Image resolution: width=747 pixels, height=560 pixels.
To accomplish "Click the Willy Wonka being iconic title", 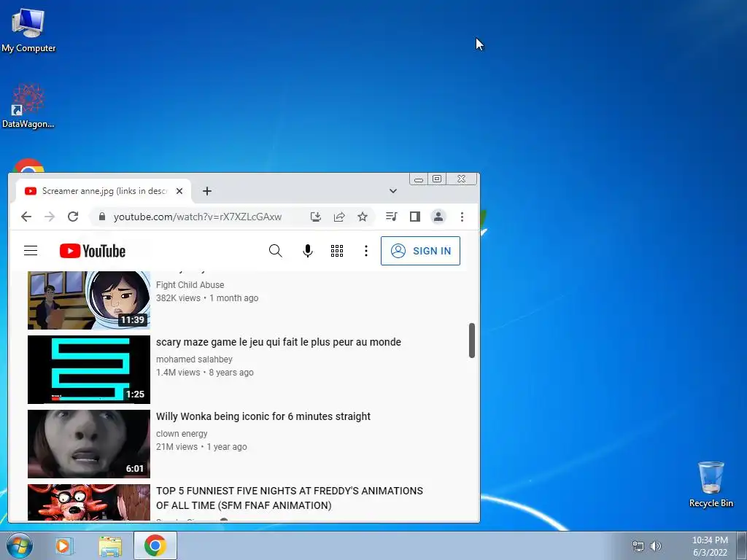I will pos(263,416).
